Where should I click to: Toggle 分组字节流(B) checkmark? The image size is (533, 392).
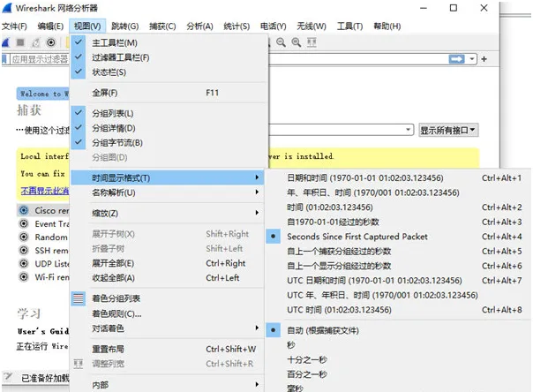coord(79,142)
